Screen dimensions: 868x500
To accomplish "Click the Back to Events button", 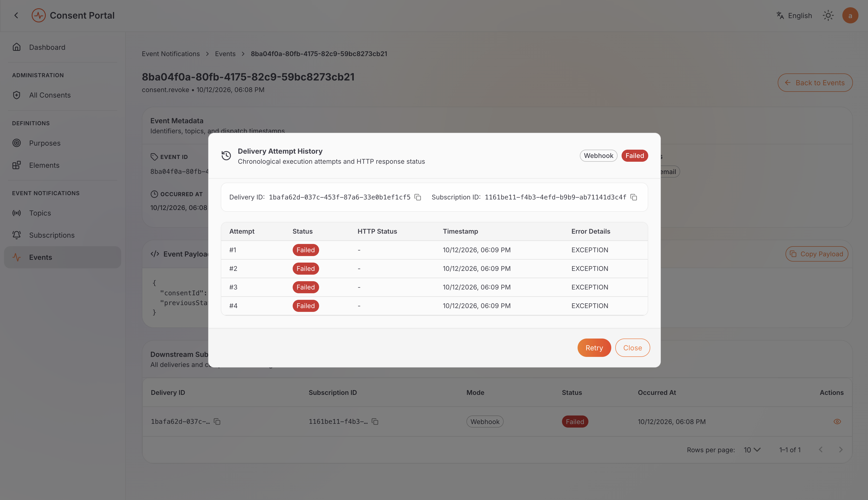I will click(815, 83).
